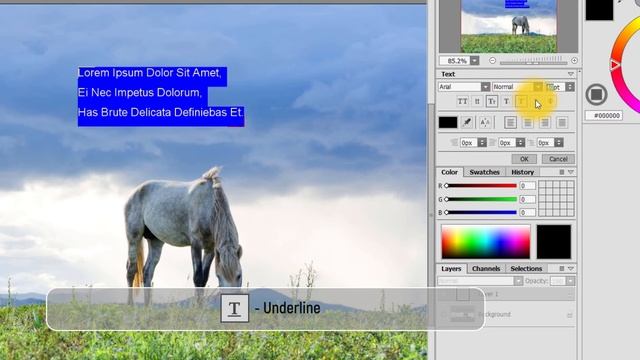The width and height of the screenshot is (640, 360).
Task: Align text center
Action: click(528, 122)
